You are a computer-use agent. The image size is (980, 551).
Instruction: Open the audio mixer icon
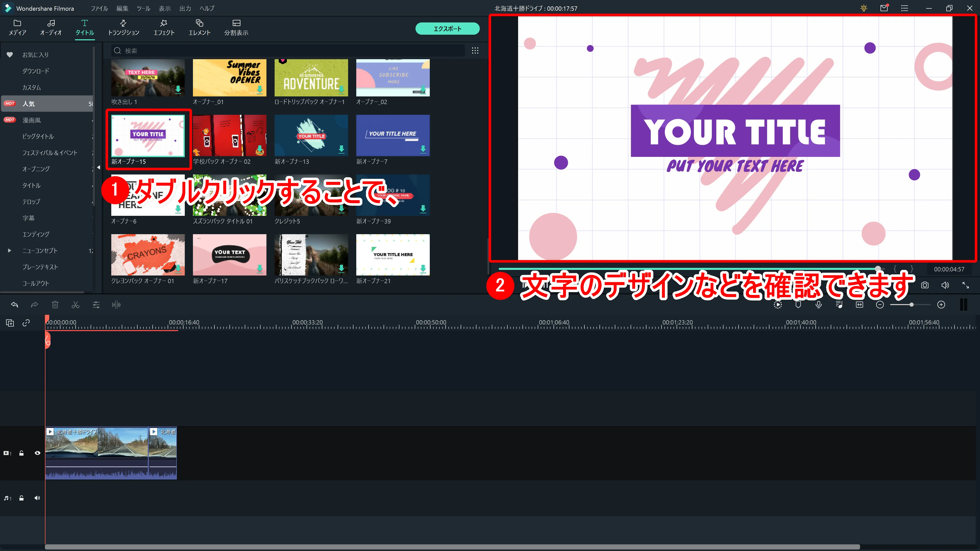(839, 305)
